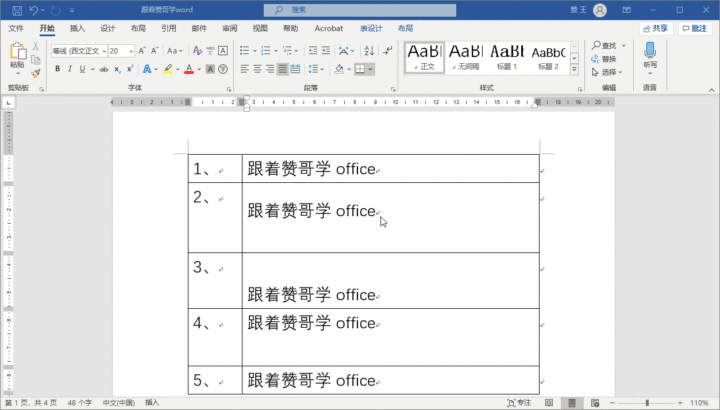
Task: Click the Find (查找) button
Action: [x=604, y=45]
